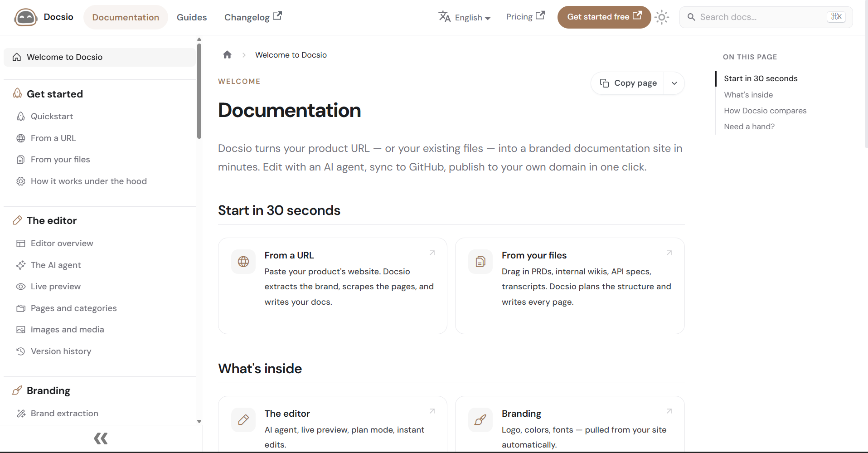Open Quickstart page in sidebar
Image resolution: width=868 pixels, height=453 pixels.
pos(52,117)
